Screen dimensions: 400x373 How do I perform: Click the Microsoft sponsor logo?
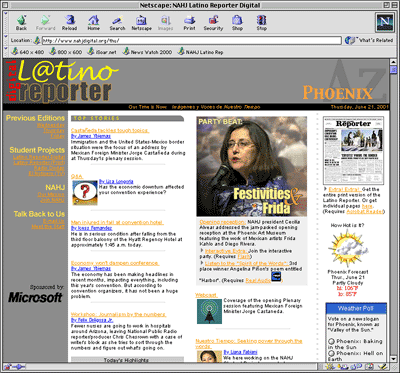coord(35,297)
